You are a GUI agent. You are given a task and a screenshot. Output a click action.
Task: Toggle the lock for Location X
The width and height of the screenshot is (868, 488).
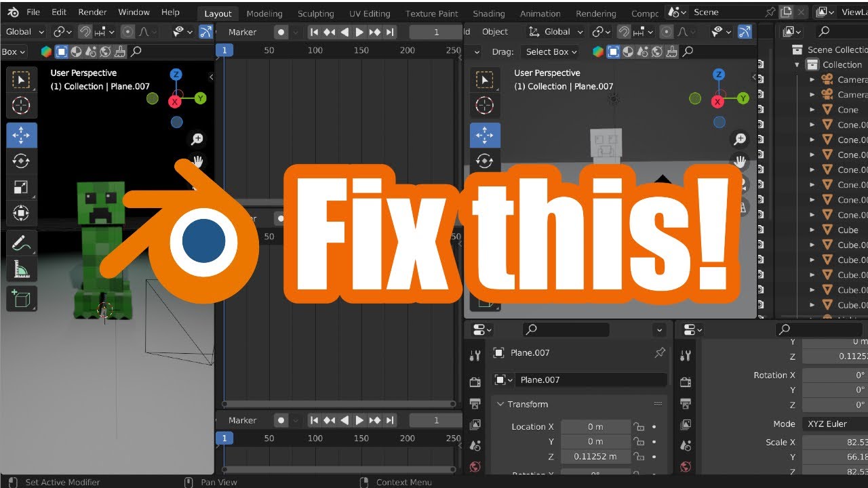[638, 426]
